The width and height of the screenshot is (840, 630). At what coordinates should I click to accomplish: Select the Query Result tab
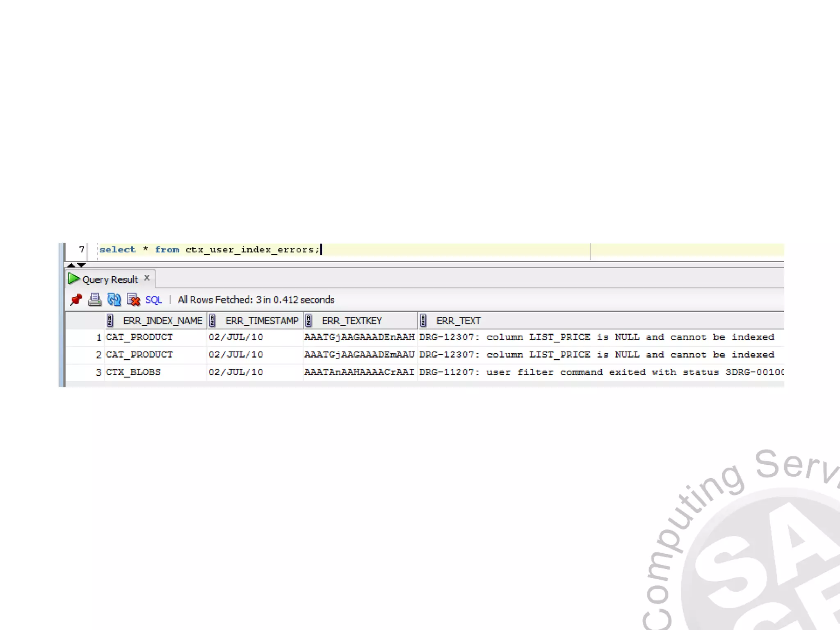(x=110, y=280)
